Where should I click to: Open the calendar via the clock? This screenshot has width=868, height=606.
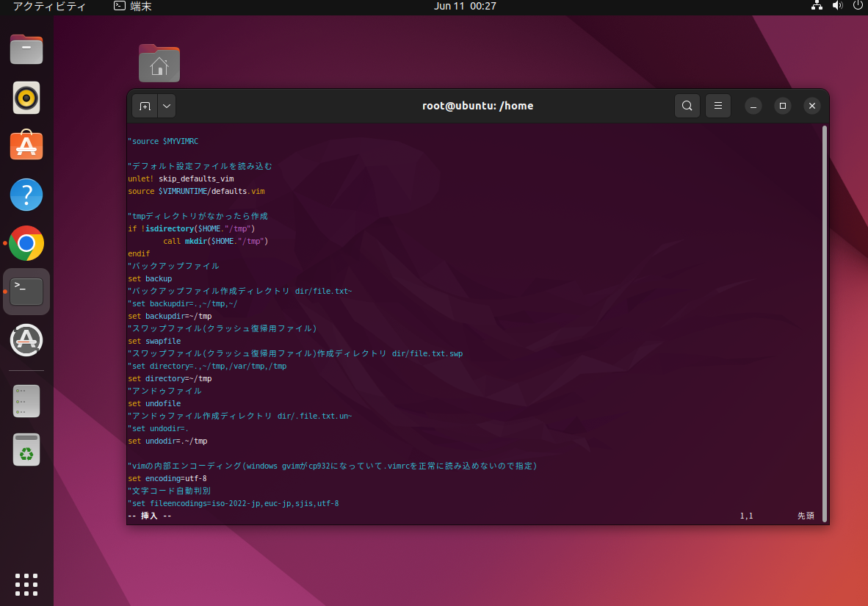tap(466, 6)
